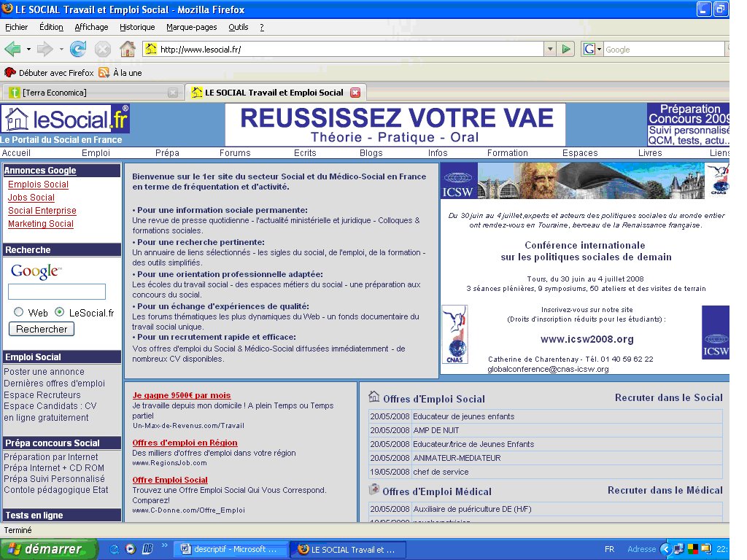Viewport: 747px width, 560px height.
Task: Click the leSocial.fr house logo
Action: point(65,119)
